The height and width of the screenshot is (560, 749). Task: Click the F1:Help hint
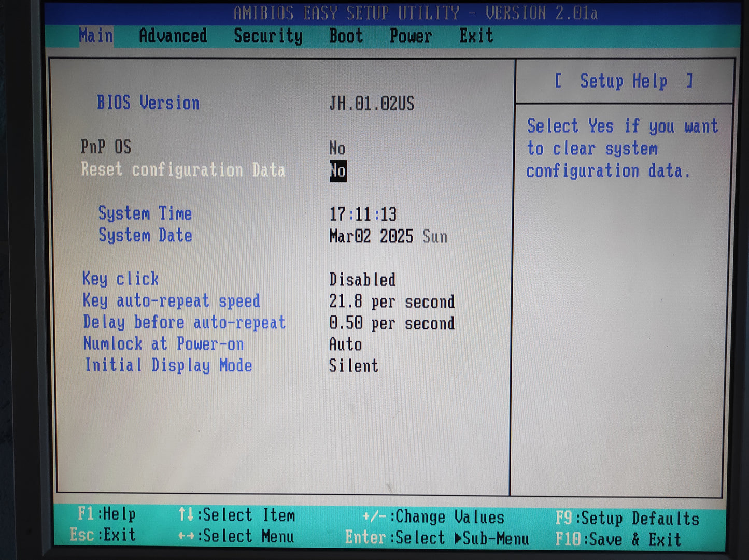107,514
